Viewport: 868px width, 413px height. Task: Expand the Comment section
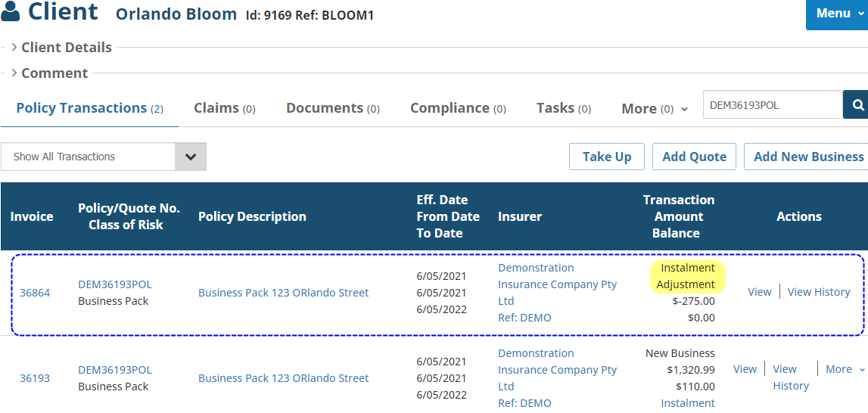(54, 73)
